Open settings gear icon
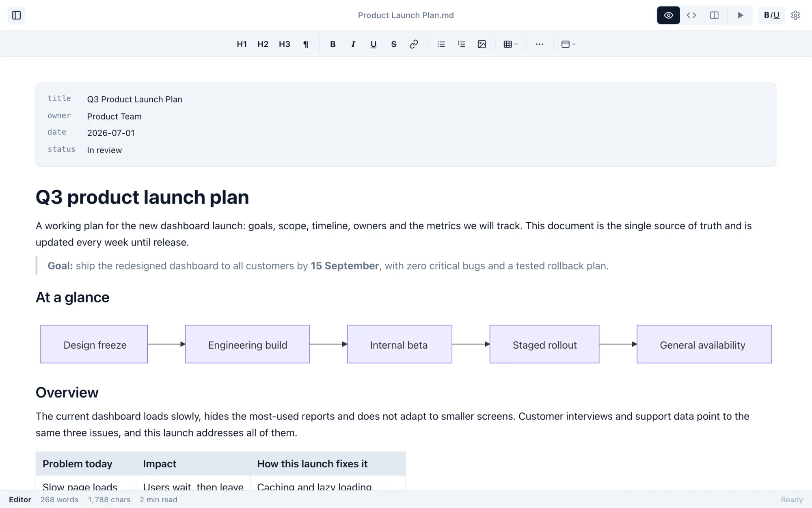The image size is (812, 508). (x=795, y=15)
